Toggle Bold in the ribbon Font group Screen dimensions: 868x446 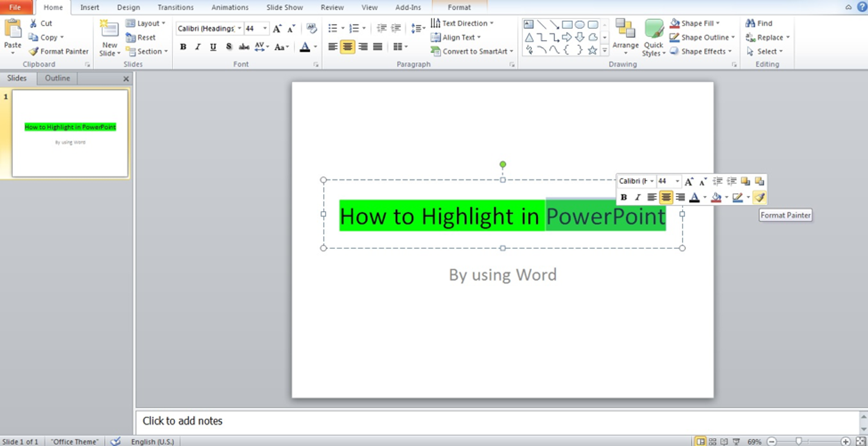pyautogui.click(x=183, y=47)
